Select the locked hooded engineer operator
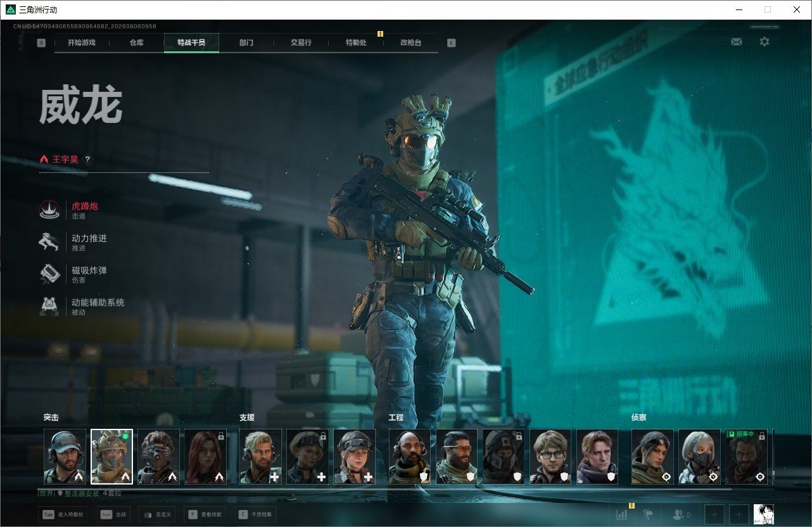The width and height of the screenshot is (812, 527). (x=504, y=457)
